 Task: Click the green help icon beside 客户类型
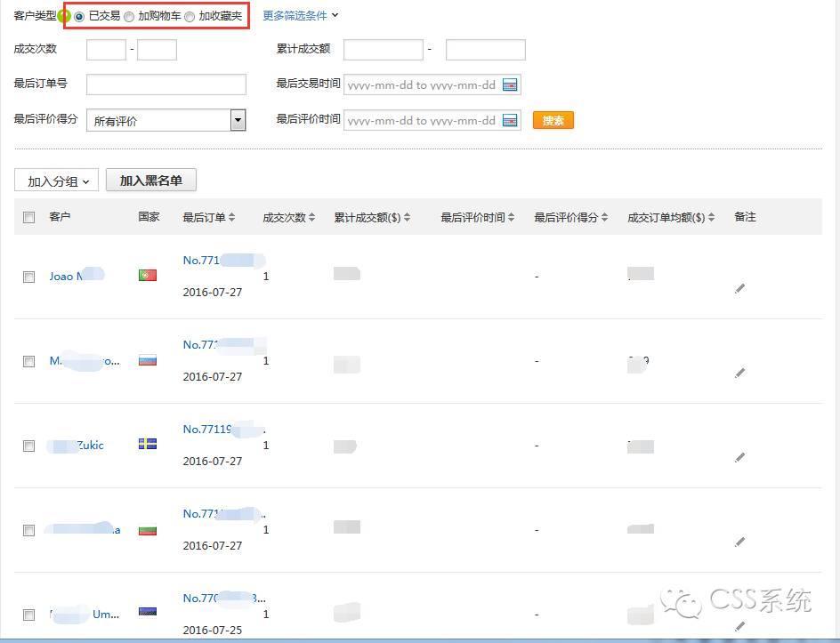pyautogui.click(x=64, y=16)
